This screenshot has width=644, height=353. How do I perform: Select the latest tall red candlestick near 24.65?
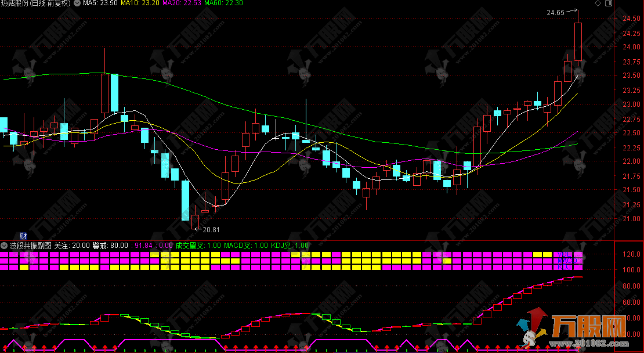pyautogui.click(x=578, y=41)
